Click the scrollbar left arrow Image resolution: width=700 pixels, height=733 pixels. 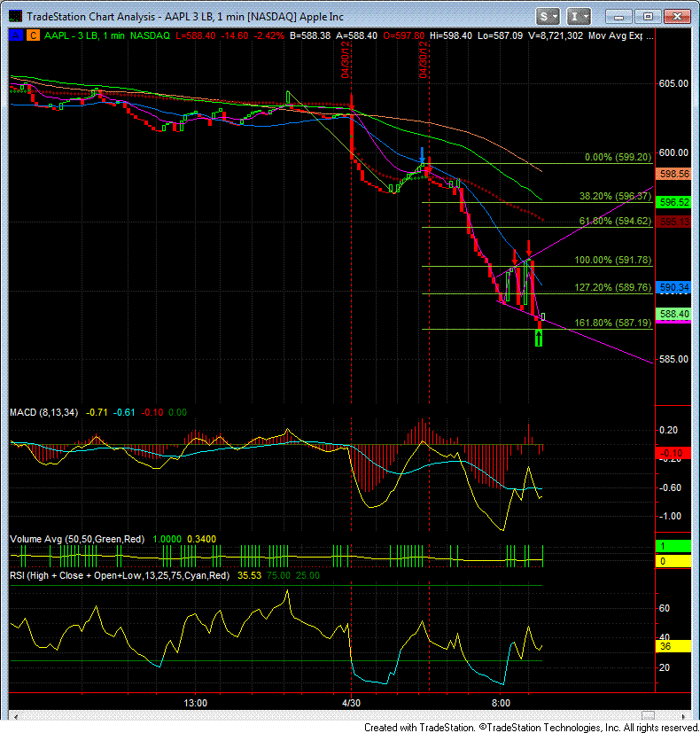click(14, 717)
